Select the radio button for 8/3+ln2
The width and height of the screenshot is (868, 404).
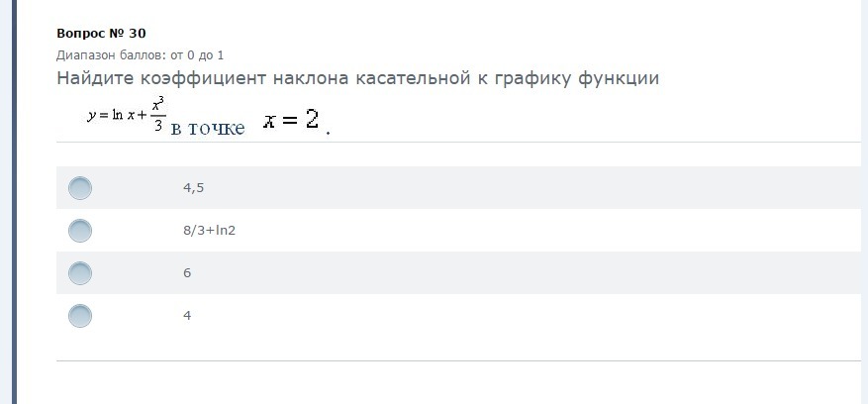(80, 231)
